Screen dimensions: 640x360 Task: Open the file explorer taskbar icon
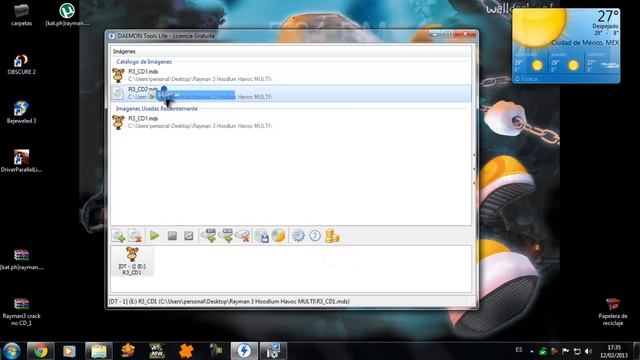point(98,351)
